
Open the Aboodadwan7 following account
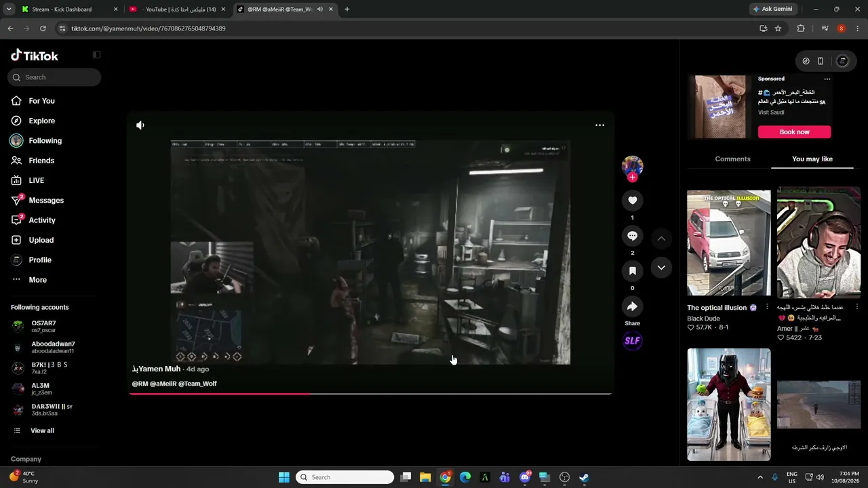(x=54, y=347)
